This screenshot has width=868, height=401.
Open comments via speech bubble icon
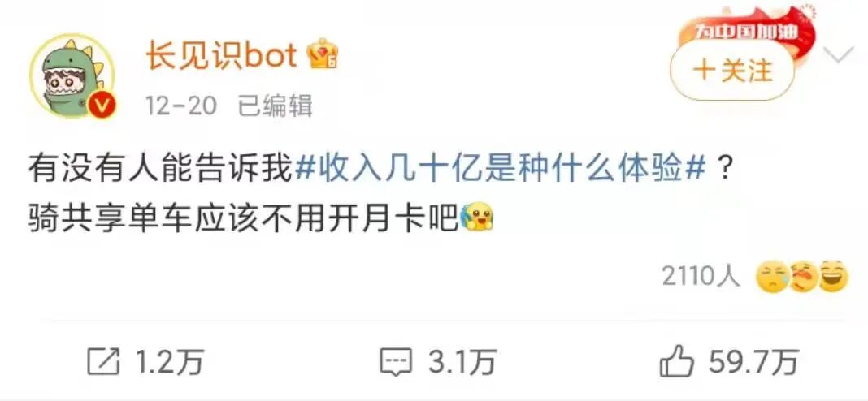pyautogui.click(x=396, y=362)
